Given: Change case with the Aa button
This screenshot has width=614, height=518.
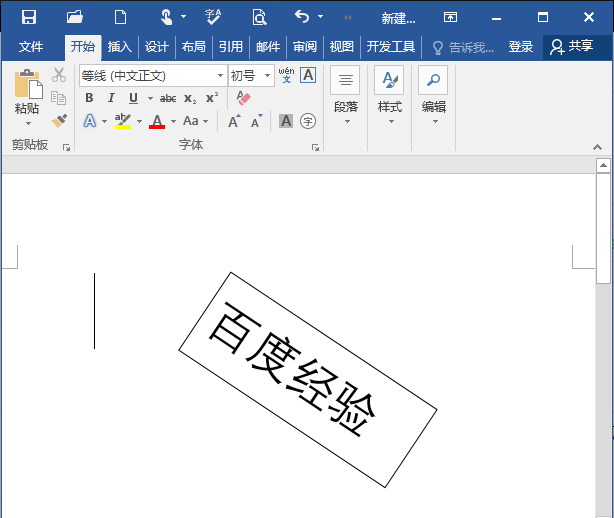Looking at the screenshot, I should (x=191, y=121).
